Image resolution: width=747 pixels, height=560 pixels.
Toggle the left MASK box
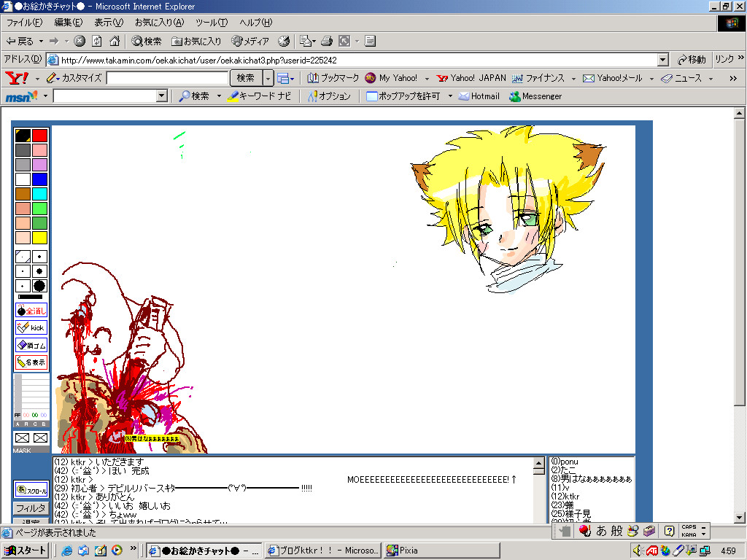23,438
